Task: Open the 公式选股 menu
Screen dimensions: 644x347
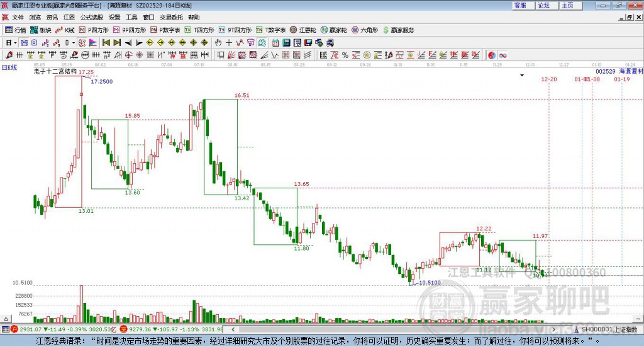Action: coord(92,17)
